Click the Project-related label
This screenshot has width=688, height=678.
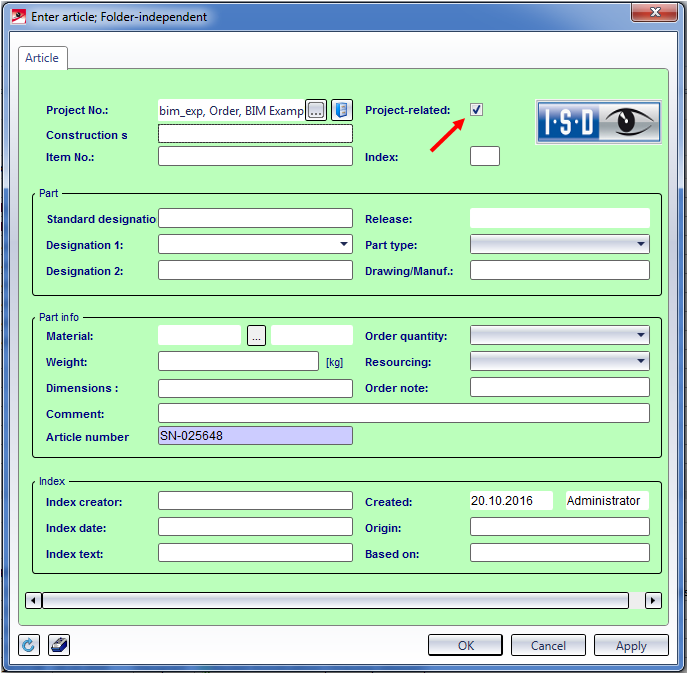(x=408, y=110)
